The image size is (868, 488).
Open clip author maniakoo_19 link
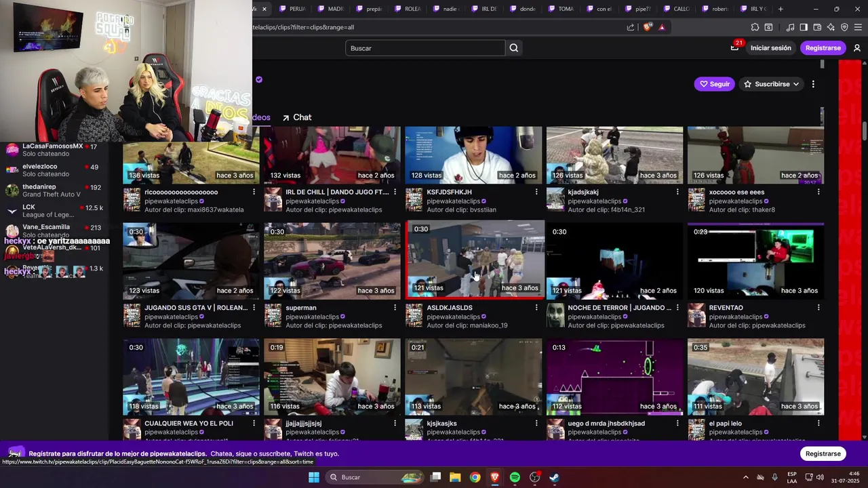488,325
